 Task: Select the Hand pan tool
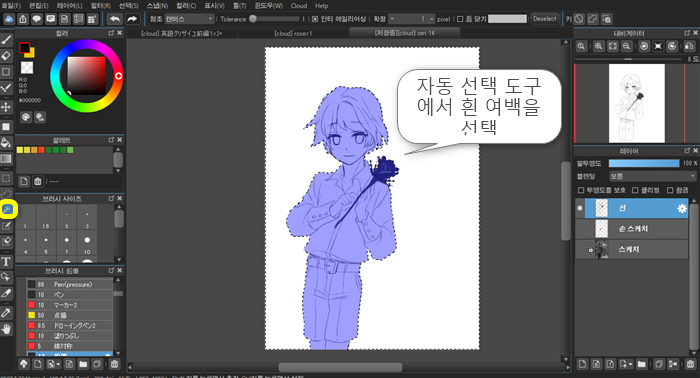(6, 329)
